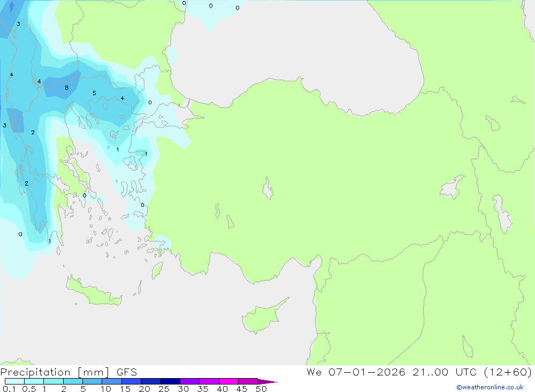Image resolution: width=535 pixels, height=392 pixels.
Task: Click the "45" legend scale label
Action: click(242, 389)
